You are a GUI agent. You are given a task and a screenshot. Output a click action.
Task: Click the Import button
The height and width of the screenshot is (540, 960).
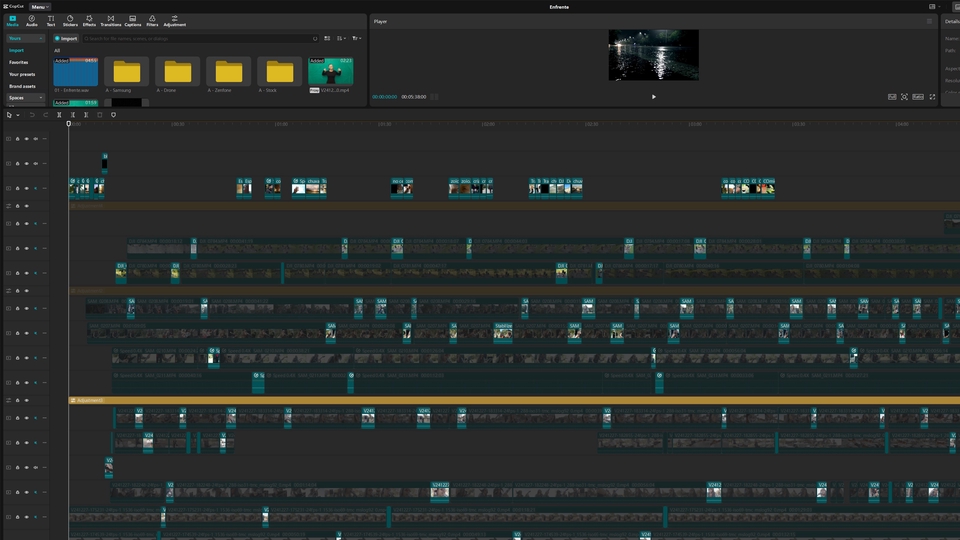point(66,38)
